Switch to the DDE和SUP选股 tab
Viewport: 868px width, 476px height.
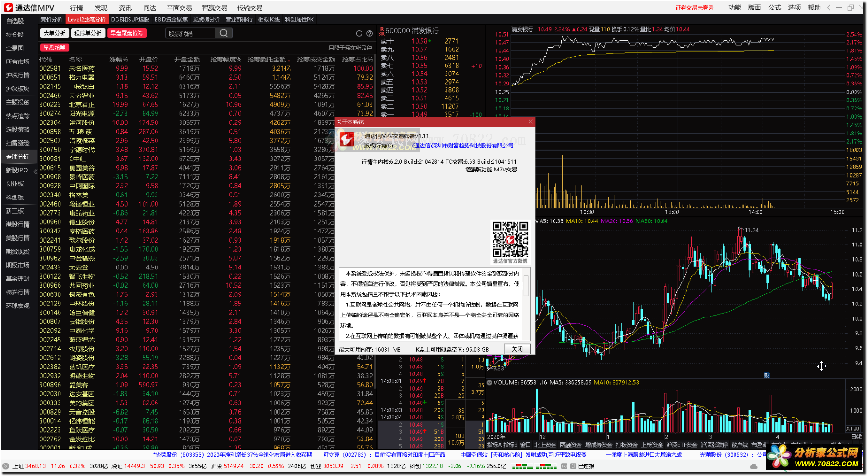[130, 20]
